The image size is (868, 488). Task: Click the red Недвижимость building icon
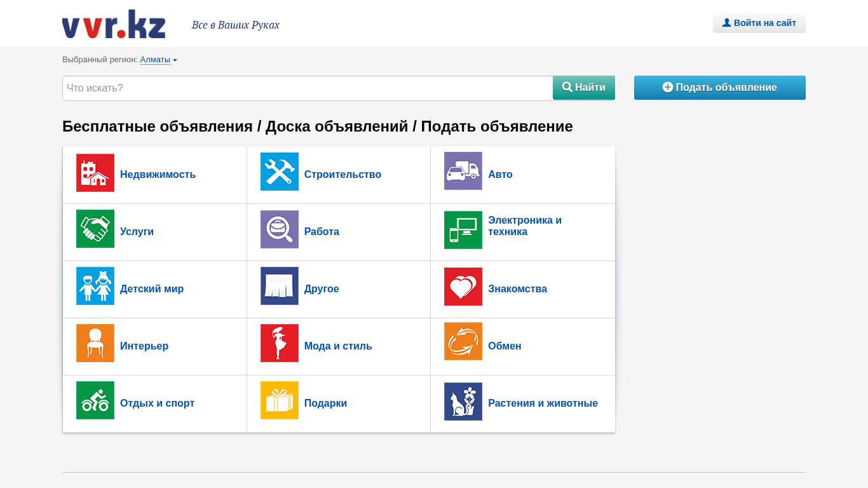tap(95, 173)
